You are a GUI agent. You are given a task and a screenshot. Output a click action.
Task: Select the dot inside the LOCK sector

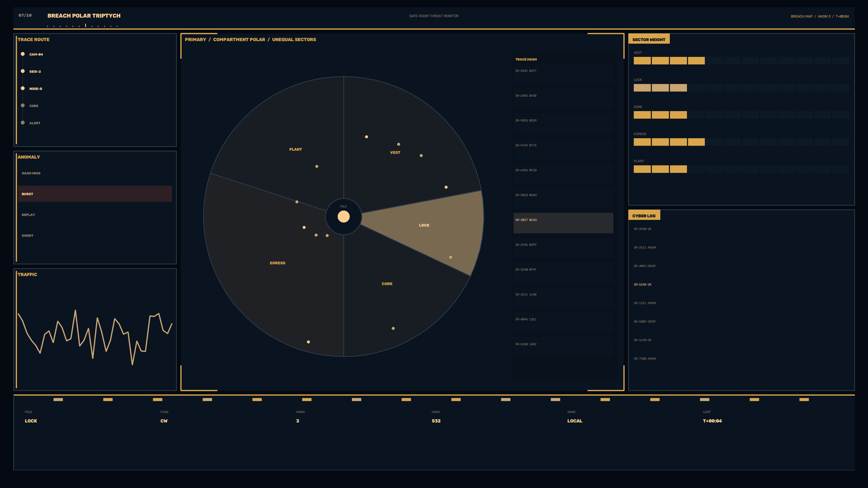pyautogui.click(x=451, y=257)
